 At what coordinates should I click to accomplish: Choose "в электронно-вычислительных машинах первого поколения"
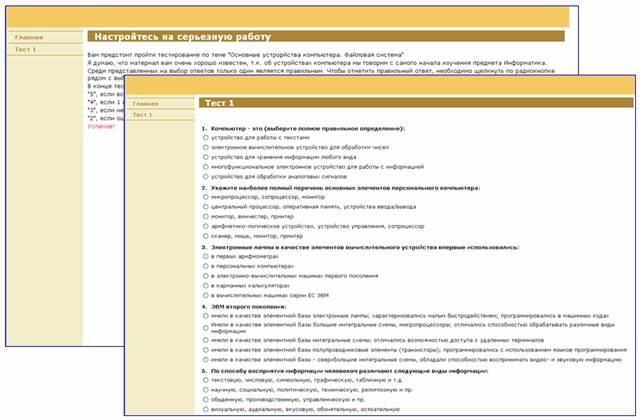[206, 276]
